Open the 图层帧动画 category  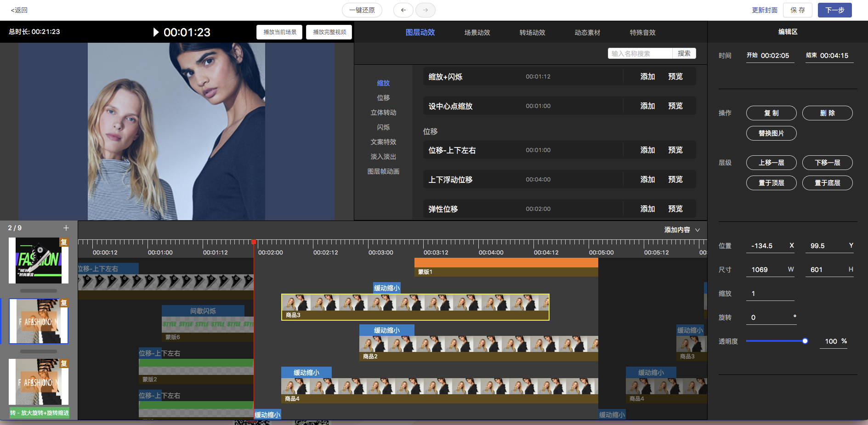pos(383,171)
